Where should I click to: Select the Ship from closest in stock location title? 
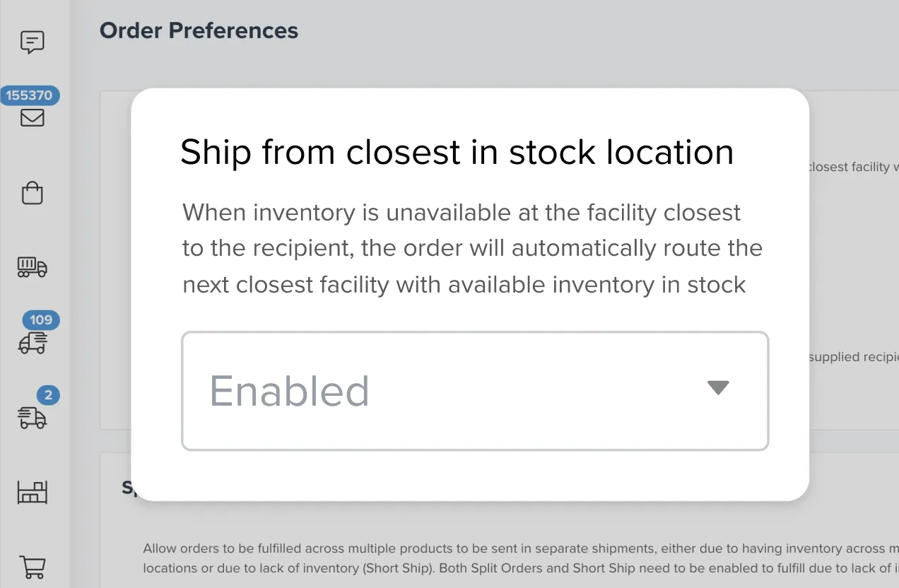coord(457,151)
